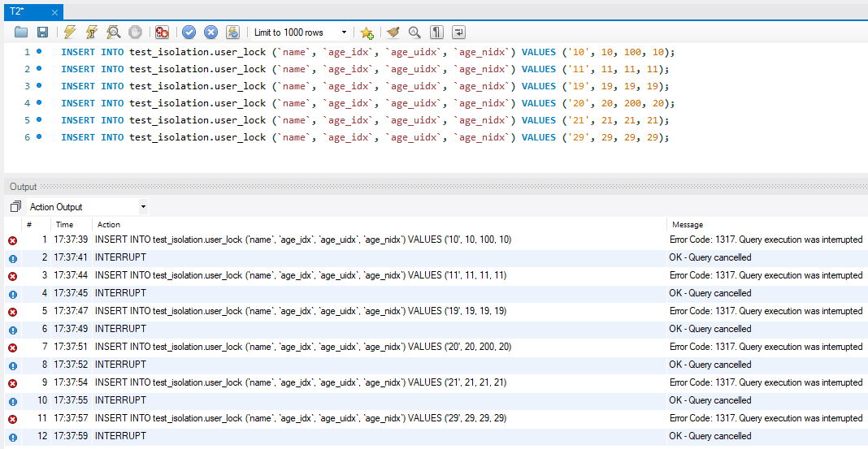Click time value 17:37:39
Screen dimensions: 868x449
click(71, 240)
